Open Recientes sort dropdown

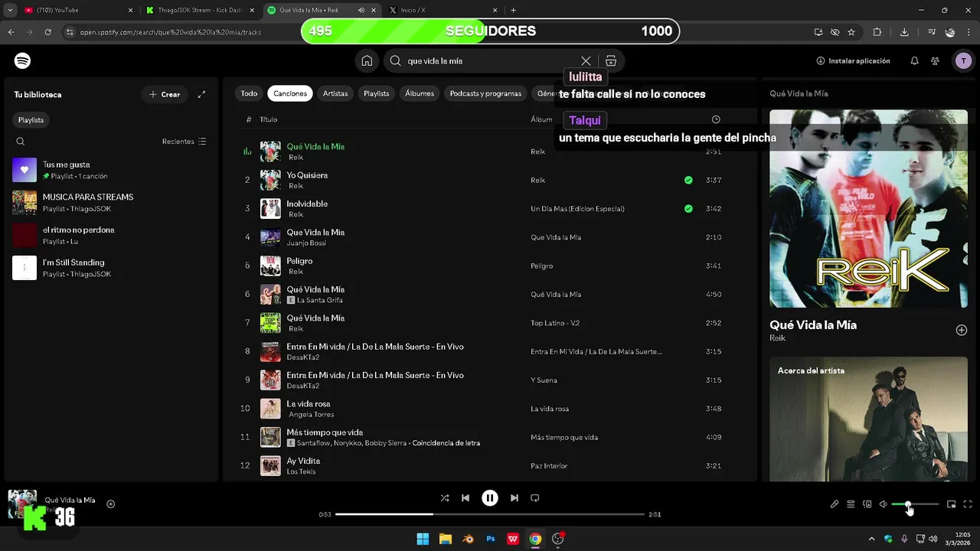(x=184, y=142)
